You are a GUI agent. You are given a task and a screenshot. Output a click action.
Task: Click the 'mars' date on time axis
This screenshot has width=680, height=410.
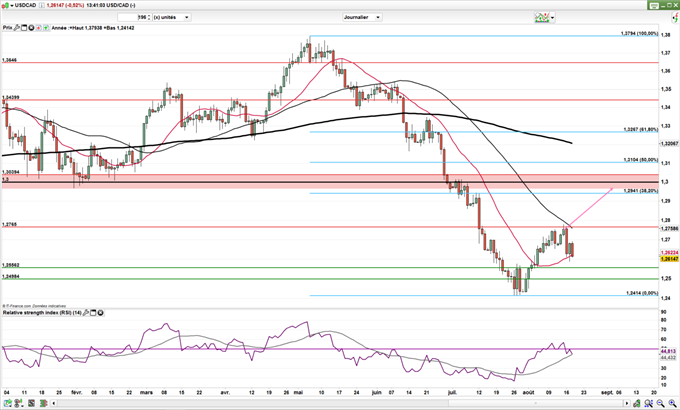pyautogui.click(x=147, y=392)
